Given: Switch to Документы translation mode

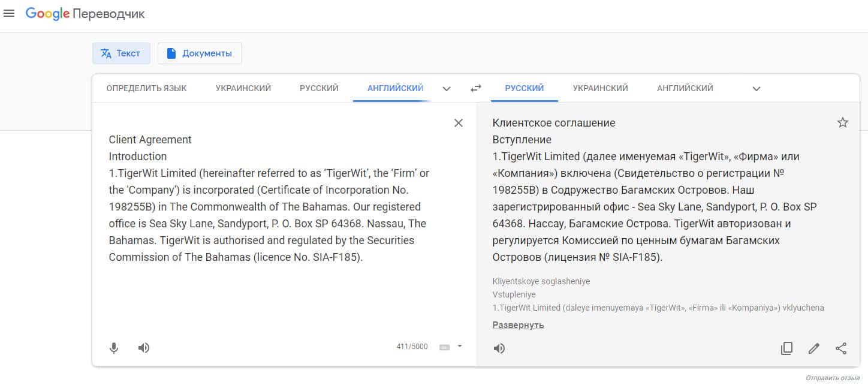Looking at the screenshot, I should [x=200, y=53].
